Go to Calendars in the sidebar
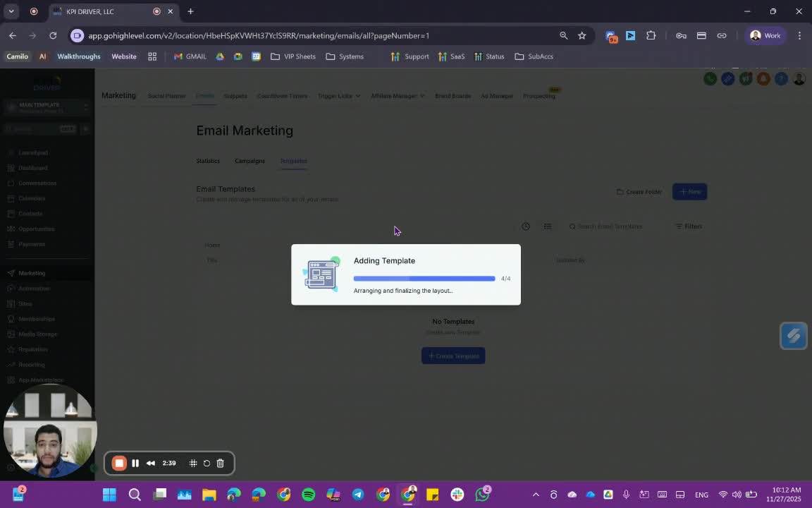This screenshot has height=508, width=812. pyautogui.click(x=32, y=198)
